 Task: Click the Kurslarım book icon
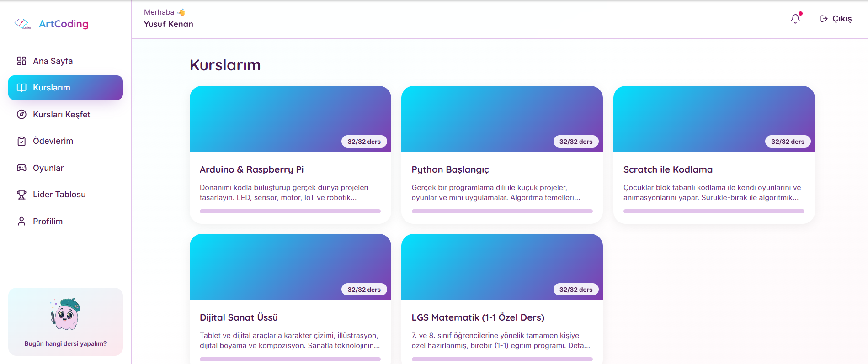pyautogui.click(x=21, y=88)
